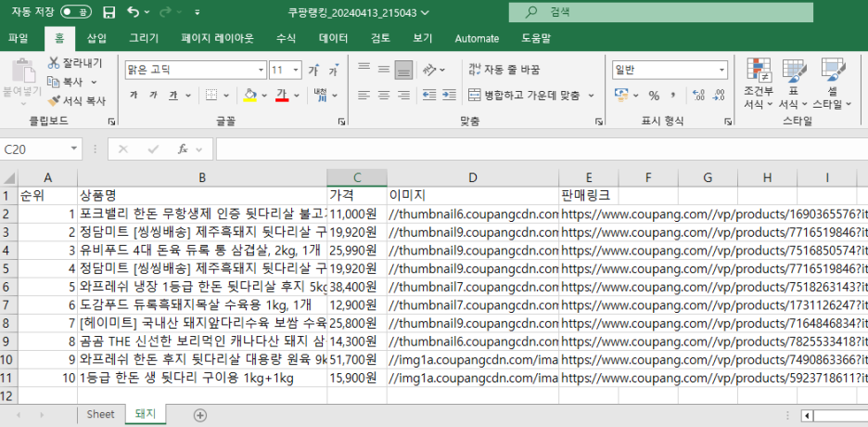
Task: Toggle italic formatting
Action: [x=153, y=96]
